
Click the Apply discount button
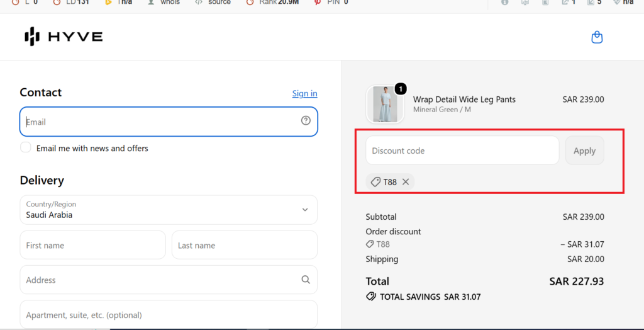tap(584, 151)
